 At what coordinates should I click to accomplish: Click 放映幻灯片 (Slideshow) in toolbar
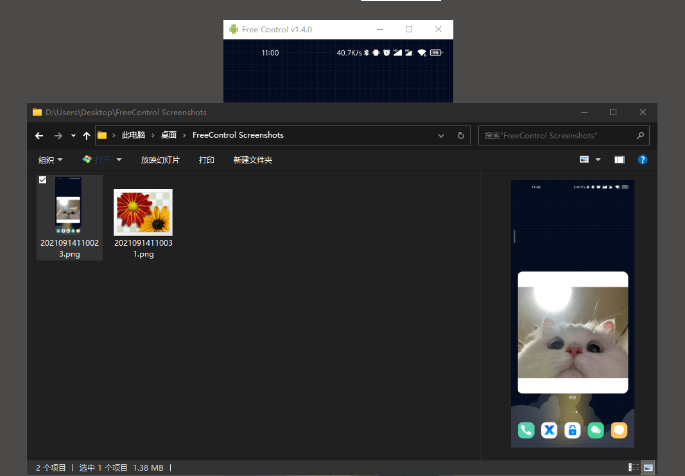tap(160, 160)
